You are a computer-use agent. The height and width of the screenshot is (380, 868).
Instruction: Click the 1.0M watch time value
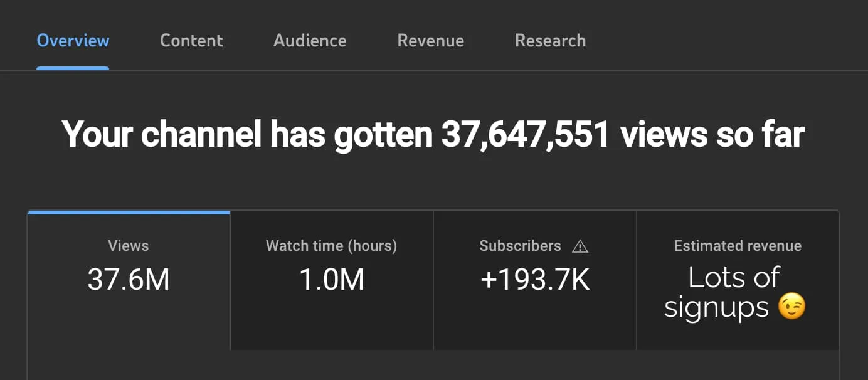[331, 280]
